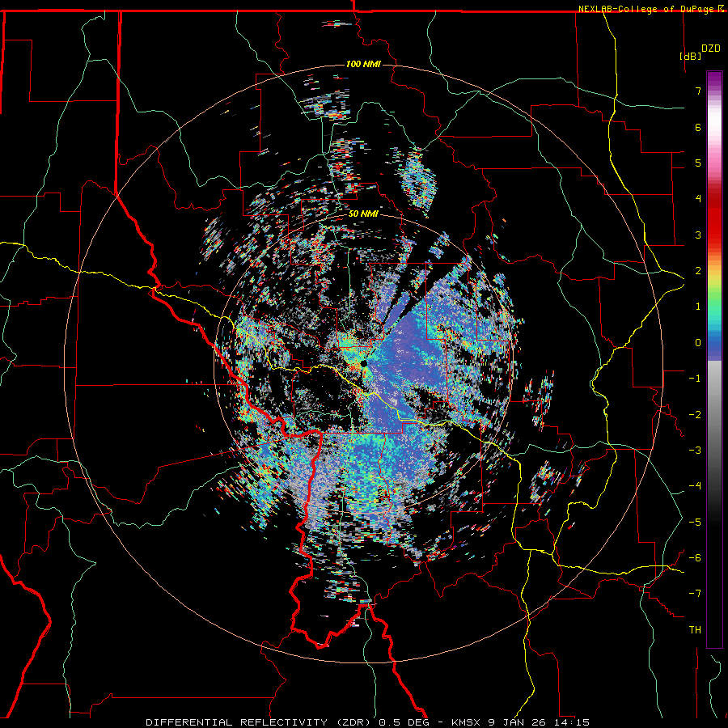This screenshot has height=728, width=728.
Task: Click the "-7" tick on the color scale
Action: pyautogui.click(x=695, y=594)
